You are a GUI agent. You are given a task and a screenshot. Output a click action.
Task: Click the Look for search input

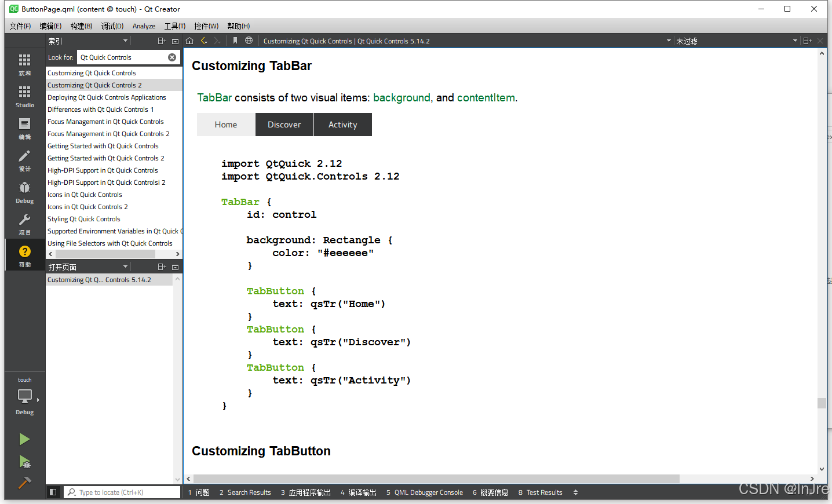coord(122,57)
